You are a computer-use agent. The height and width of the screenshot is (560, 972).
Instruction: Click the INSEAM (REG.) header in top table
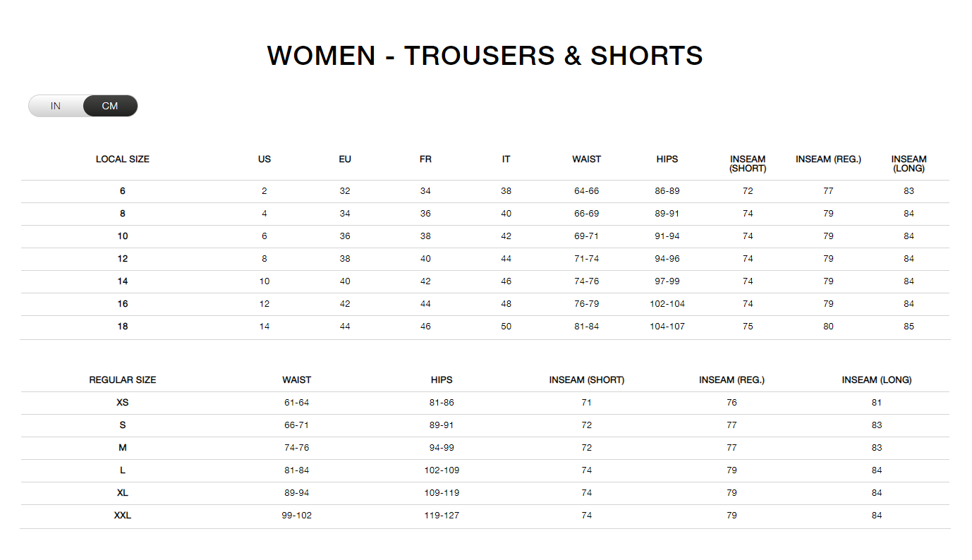(828, 159)
